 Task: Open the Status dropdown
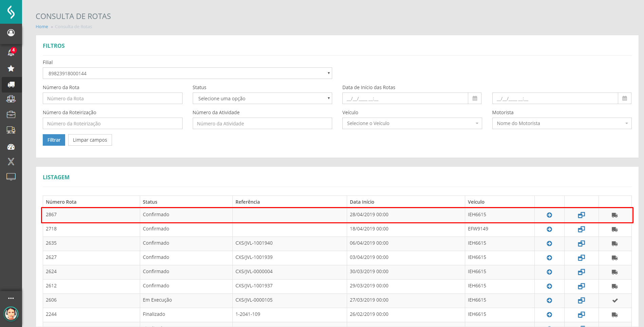point(262,98)
